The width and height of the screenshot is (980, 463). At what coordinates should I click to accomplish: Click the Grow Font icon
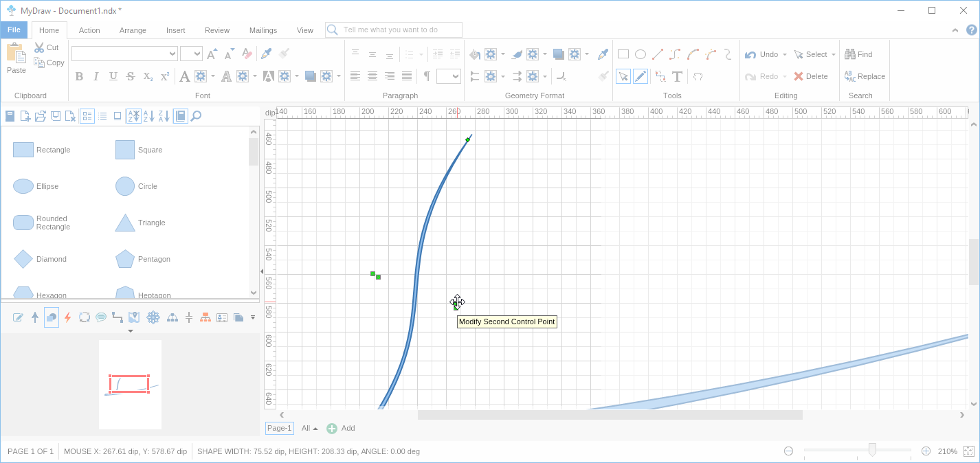(x=212, y=54)
